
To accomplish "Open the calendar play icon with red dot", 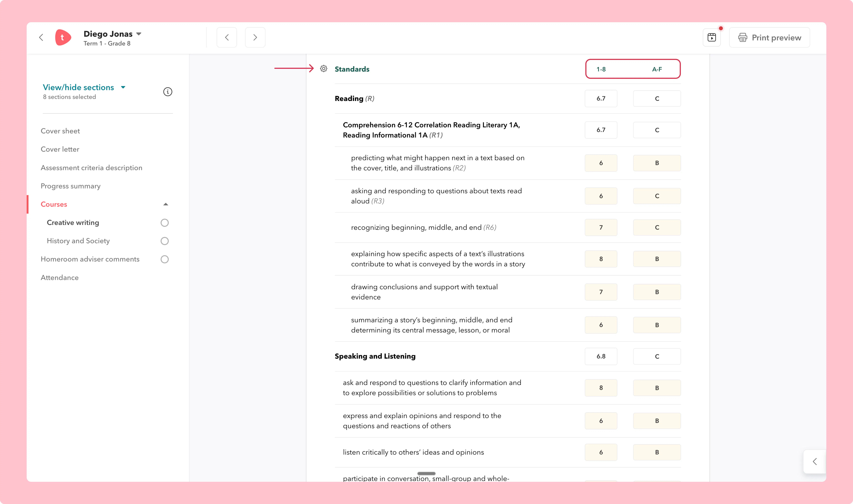I will 712,37.
